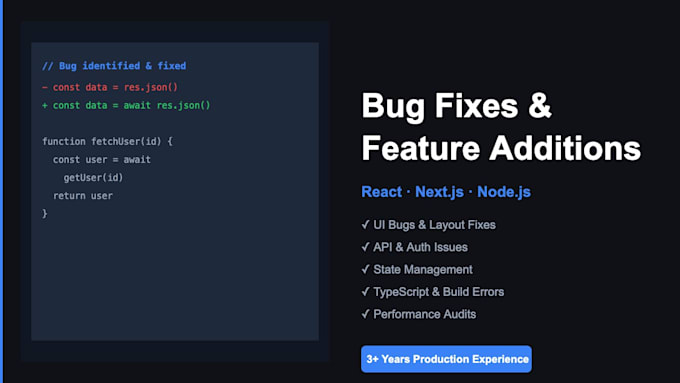The width and height of the screenshot is (680, 383).
Task: Select the green added line with 'await res.json()'
Action: tap(126, 105)
